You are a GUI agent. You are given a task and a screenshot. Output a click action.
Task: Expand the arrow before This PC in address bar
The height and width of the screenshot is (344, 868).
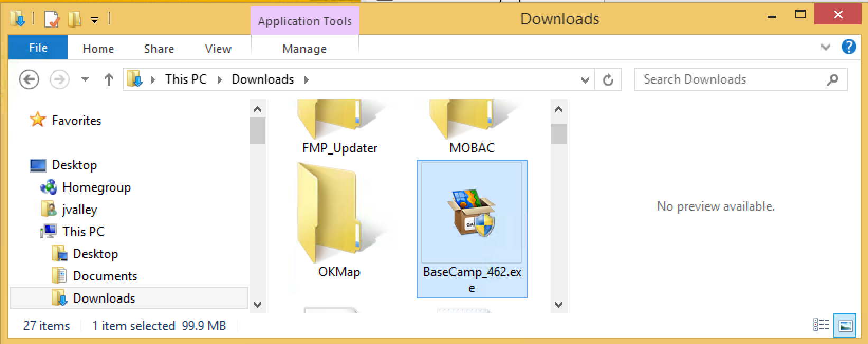[153, 80]
